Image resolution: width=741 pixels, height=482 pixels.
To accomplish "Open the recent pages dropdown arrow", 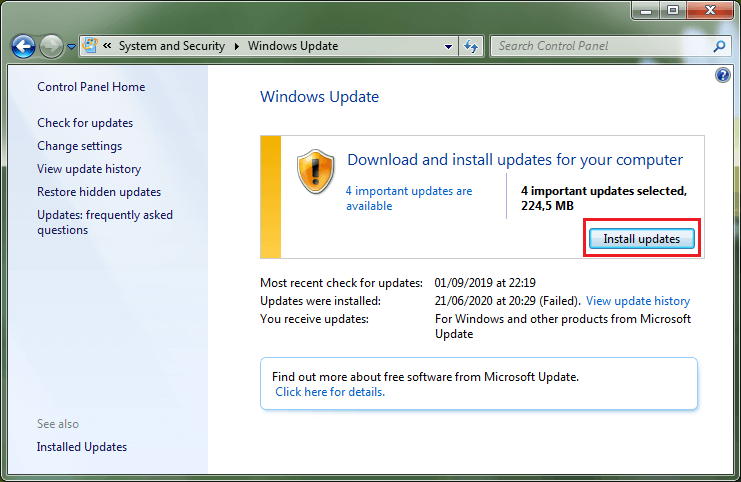I will click(x=71, y=46).
